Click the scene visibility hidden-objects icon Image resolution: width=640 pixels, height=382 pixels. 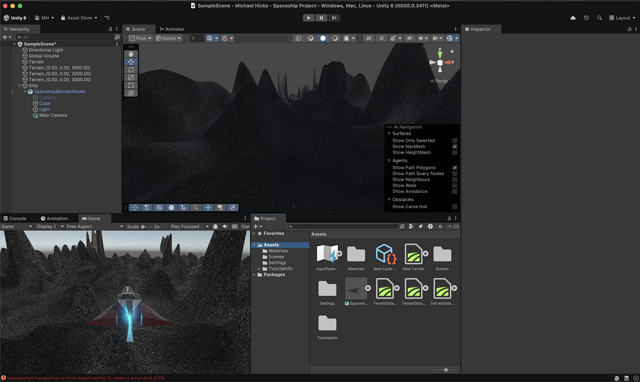point(409,38)
